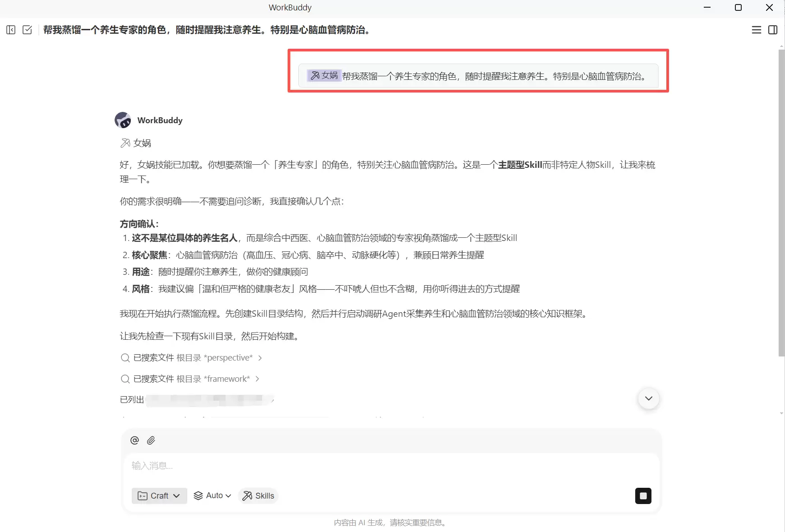Click the 女娲 skill tag in user message

pyautogui.click(x=324, y=75)
